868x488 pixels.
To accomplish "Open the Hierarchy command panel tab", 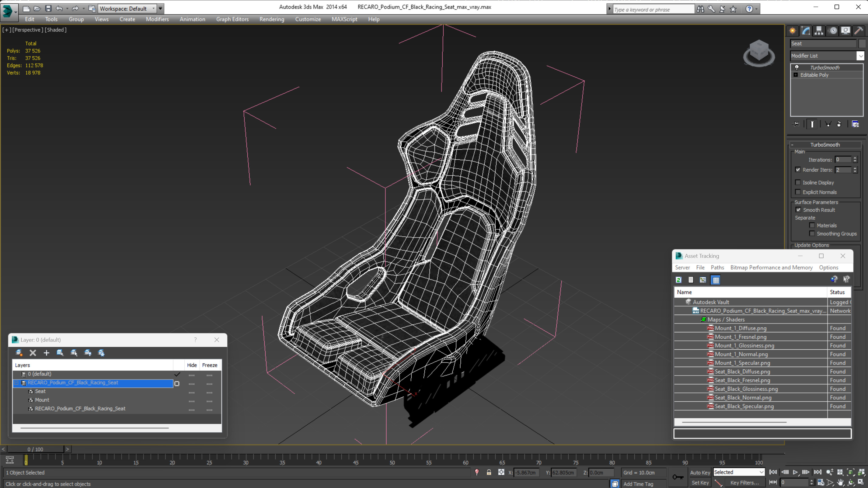I will (x=819, y=31).
